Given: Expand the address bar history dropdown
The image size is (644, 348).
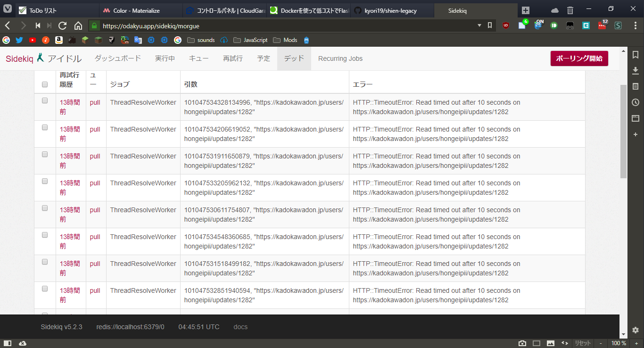Looking at the screenshot, I should (x=479, y=25).
